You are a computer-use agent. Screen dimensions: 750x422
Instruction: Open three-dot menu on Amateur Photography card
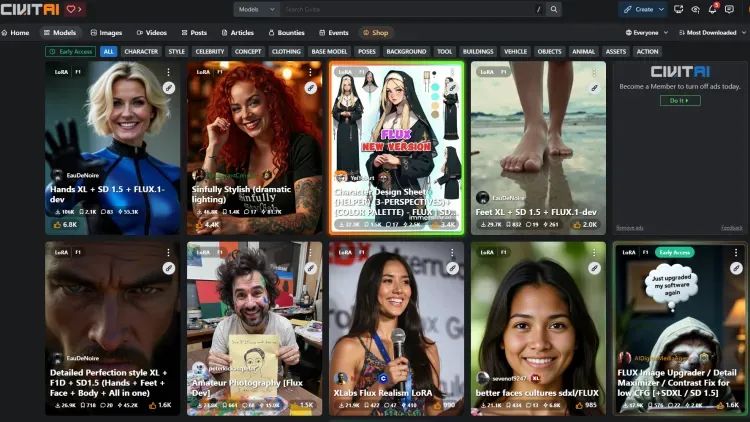pos(310,252)
